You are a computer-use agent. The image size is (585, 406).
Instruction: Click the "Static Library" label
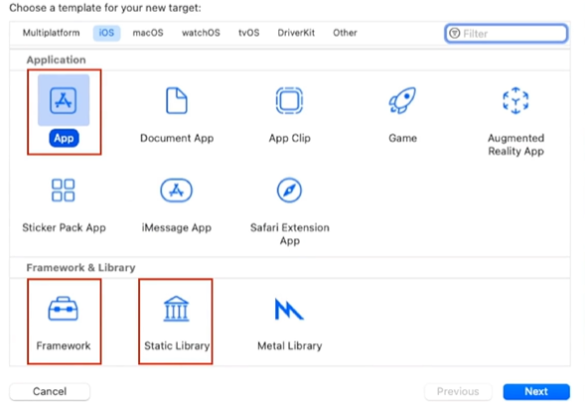(x=177, y=346)
